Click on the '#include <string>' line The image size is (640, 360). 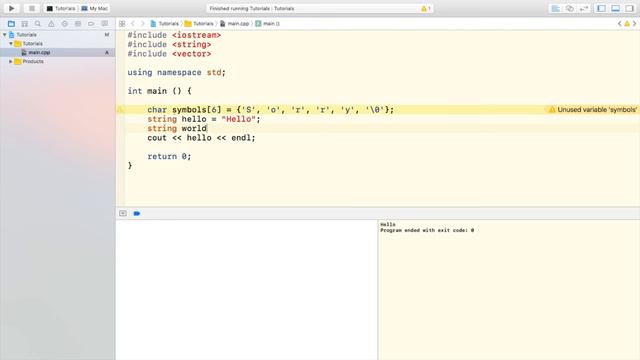[169, 44]
